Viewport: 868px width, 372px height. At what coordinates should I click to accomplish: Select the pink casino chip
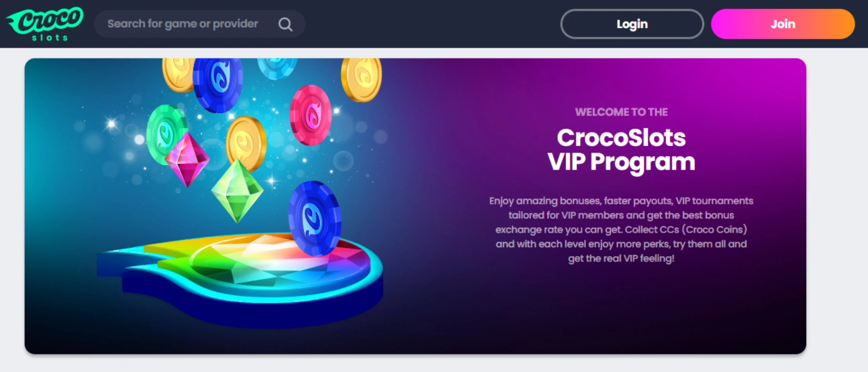point(311,115)
